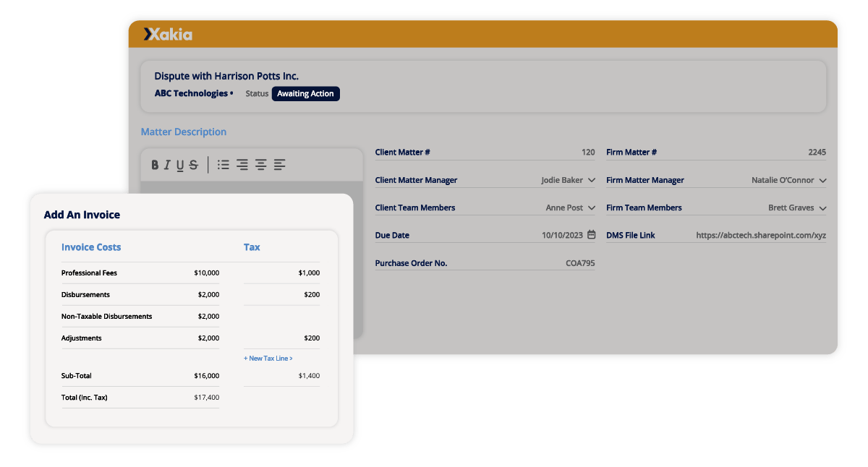
Task: Toggle Underline in the text editor
Action: tap(180, 164)
